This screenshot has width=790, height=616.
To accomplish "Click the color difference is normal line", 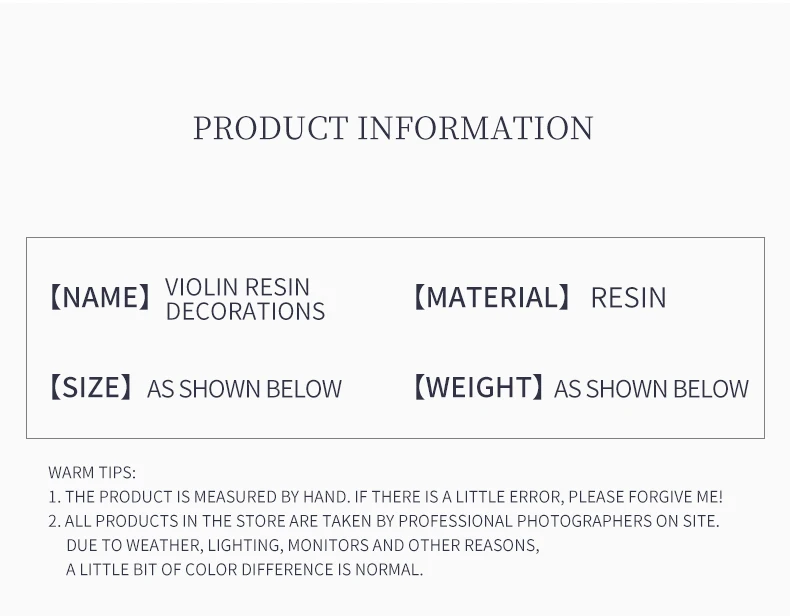I will click(244, 569).
